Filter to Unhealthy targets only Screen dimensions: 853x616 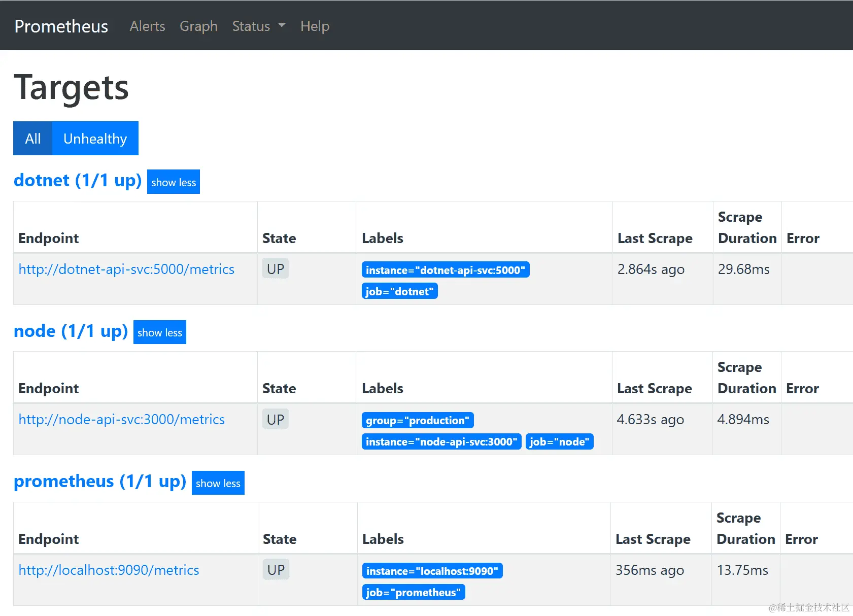tap(95, 139)
